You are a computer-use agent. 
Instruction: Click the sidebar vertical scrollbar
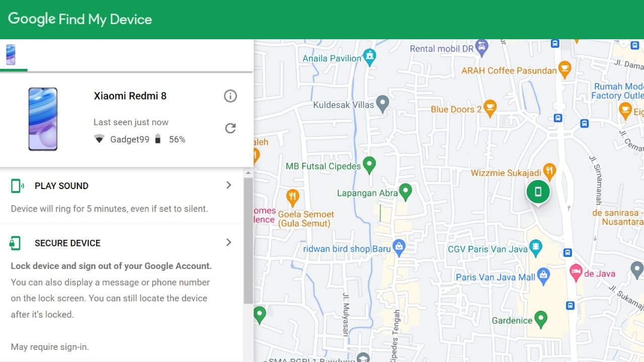point(248,240)
